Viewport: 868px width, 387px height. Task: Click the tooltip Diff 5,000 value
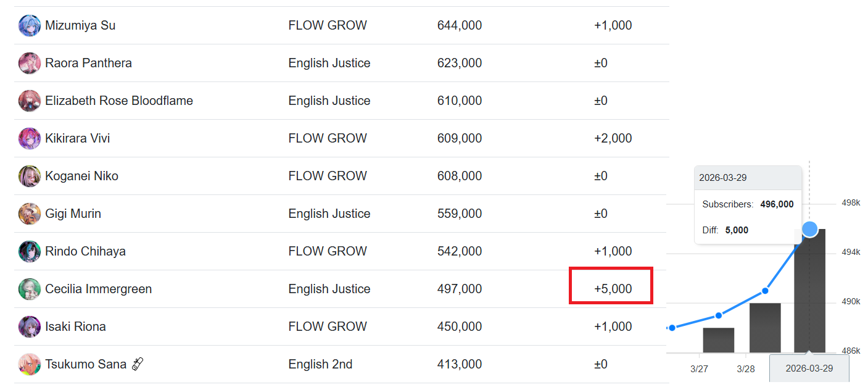pos(737,230)
